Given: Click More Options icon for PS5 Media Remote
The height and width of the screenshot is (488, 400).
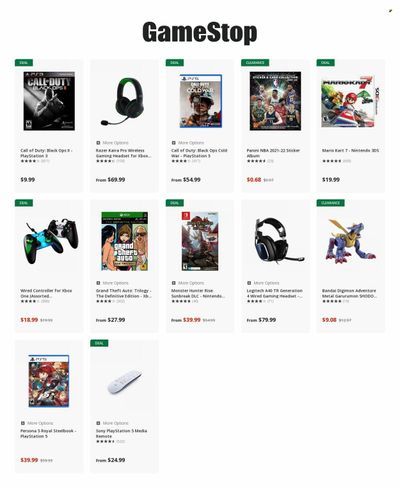Looking at the screenshot, I should 98,423.
